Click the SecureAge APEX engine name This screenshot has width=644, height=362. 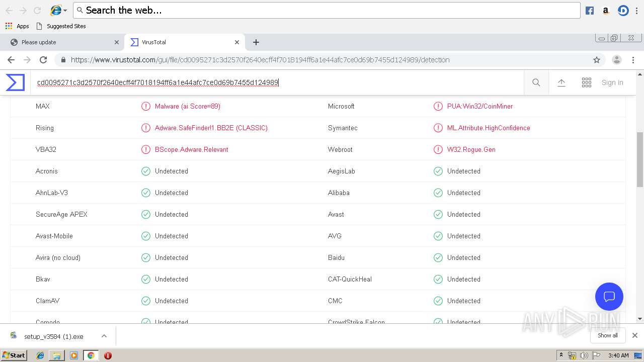61,214
